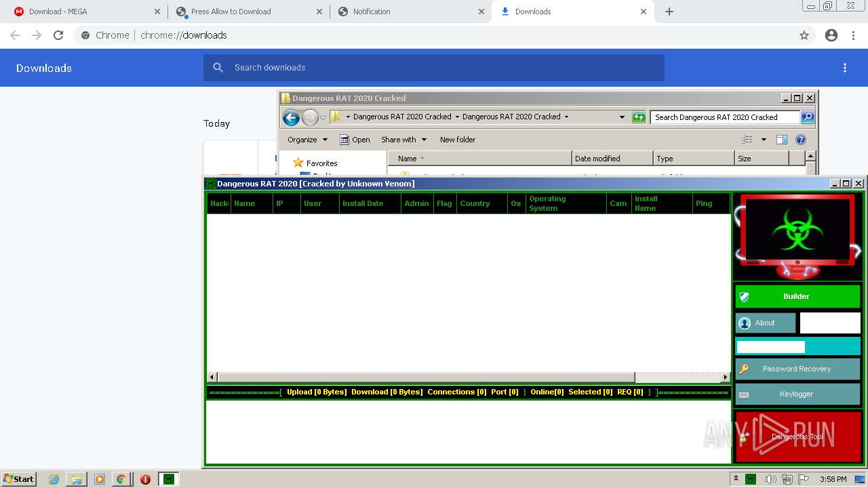Screen dimensions: 868x488
Task: Open the Explorer recent locations dropdown
Action: 323,117
